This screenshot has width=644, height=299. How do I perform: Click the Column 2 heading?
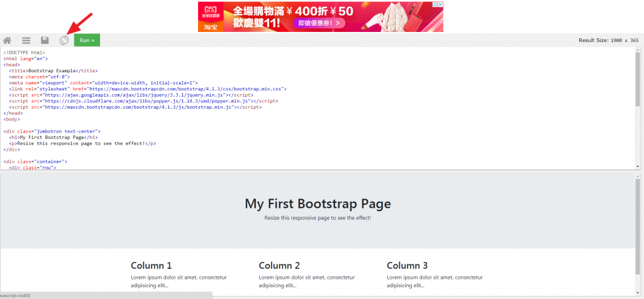coord(279,265)
